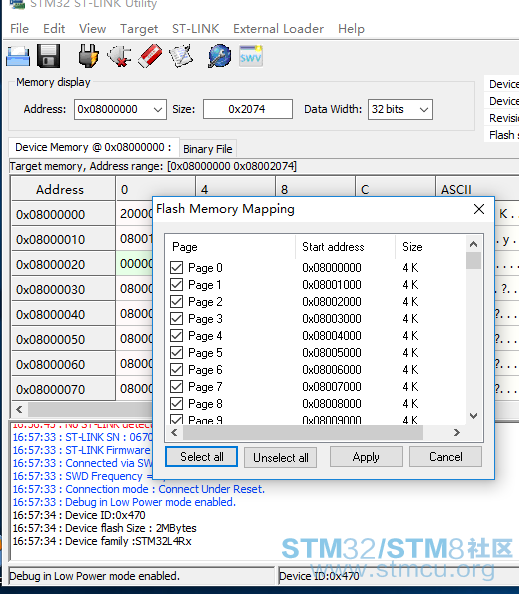Image resolution: width=519 pixels, height=594 pixels.
Task: Click the Select all button
Action: (202, 456)
